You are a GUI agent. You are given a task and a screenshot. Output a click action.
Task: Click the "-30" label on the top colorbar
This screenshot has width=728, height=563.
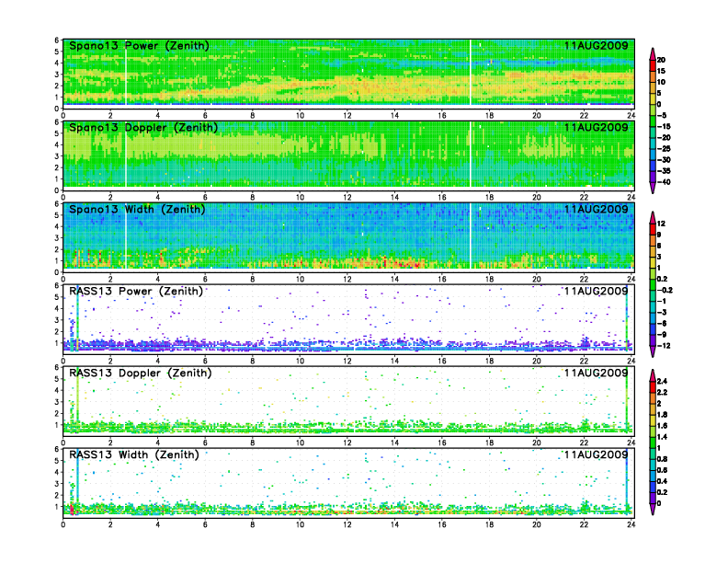(x=664, y=160)
